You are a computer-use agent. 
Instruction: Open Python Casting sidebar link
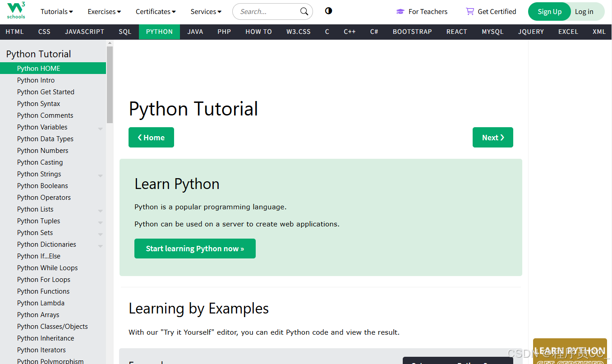point(53,162)
